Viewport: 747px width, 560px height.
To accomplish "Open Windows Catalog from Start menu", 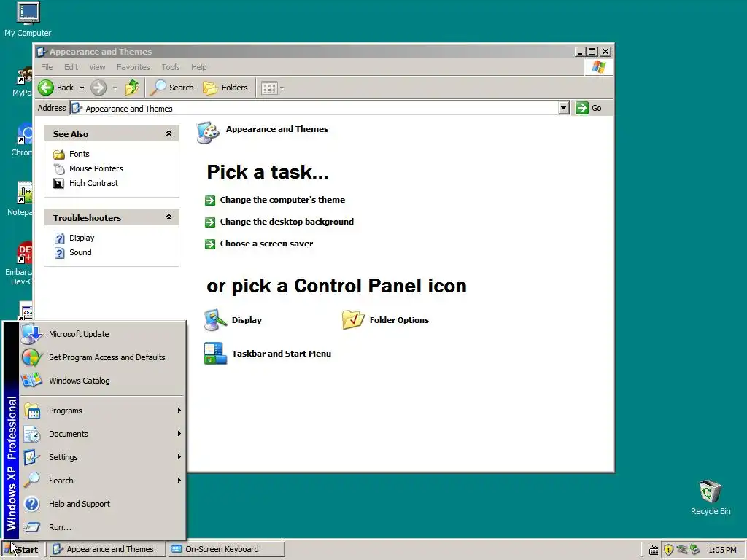I will [x=102, y=381].
